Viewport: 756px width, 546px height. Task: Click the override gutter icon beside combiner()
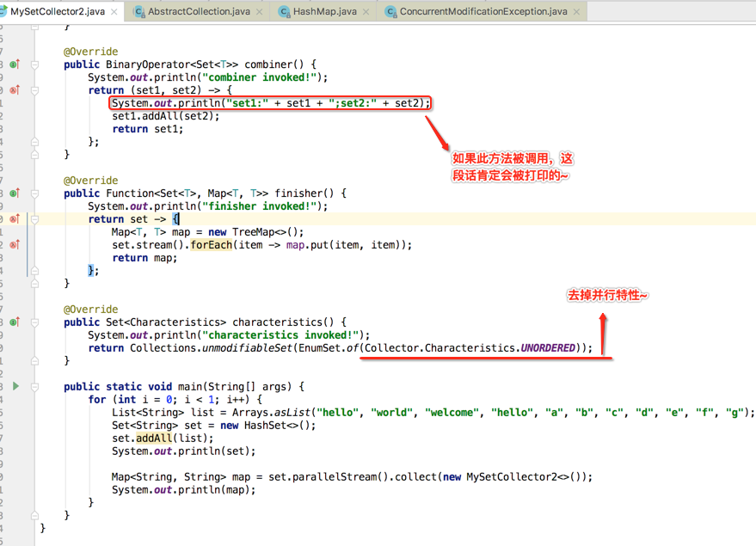point(15,64)
